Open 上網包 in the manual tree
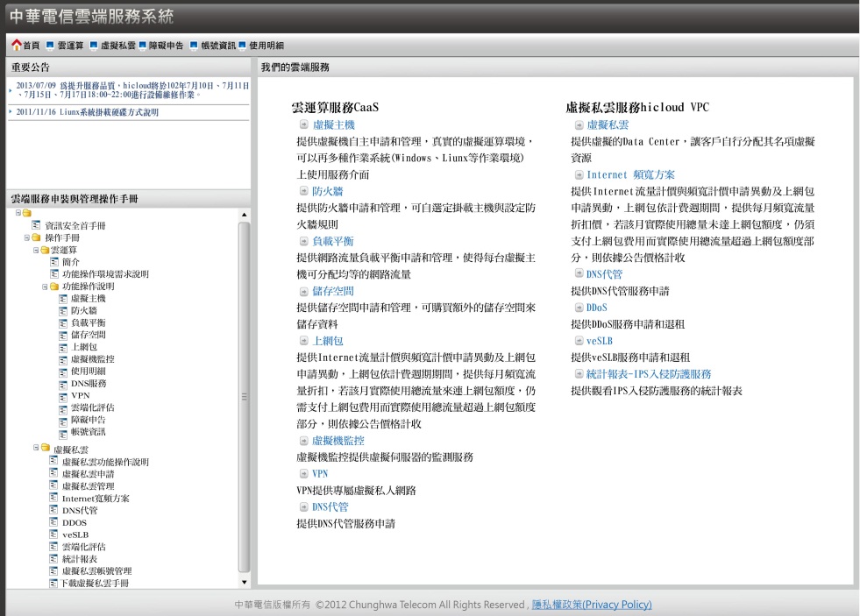860x616 pixels. 84,347
